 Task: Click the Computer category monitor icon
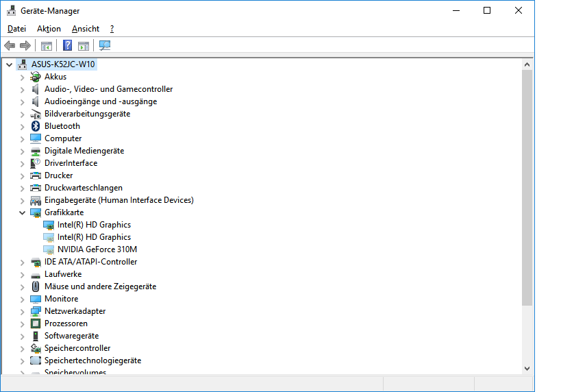click(x=36, y=138)
